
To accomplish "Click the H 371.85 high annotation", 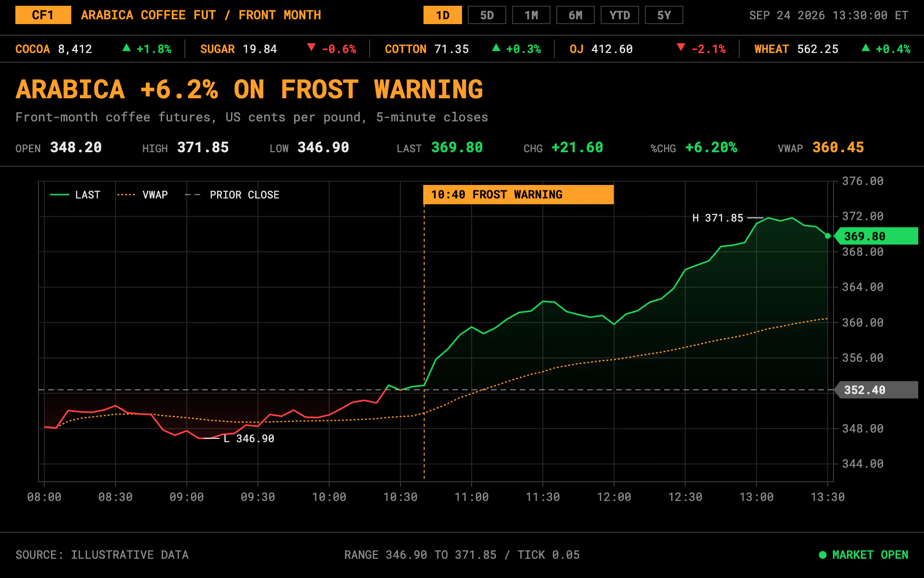I will (718, 218).
